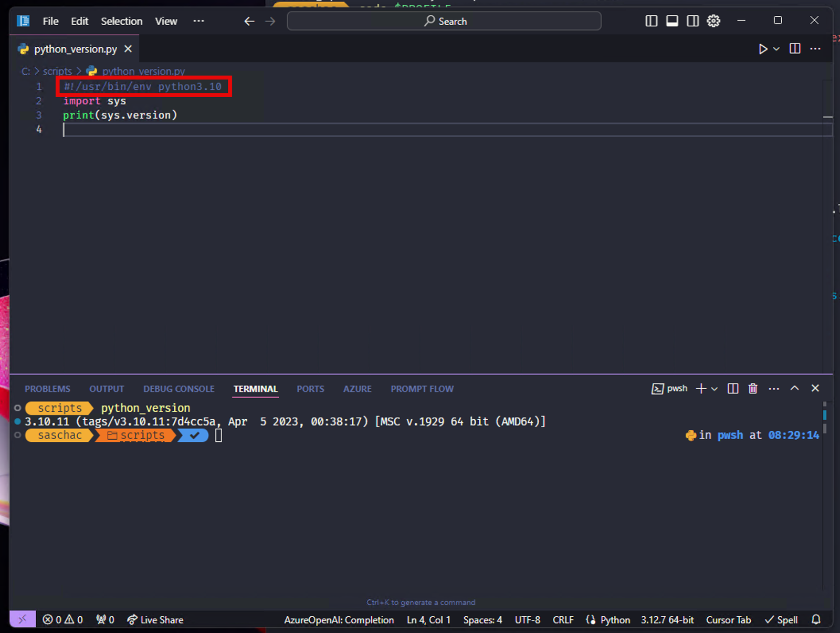Start Live Share session

click(x=155, y=620)
